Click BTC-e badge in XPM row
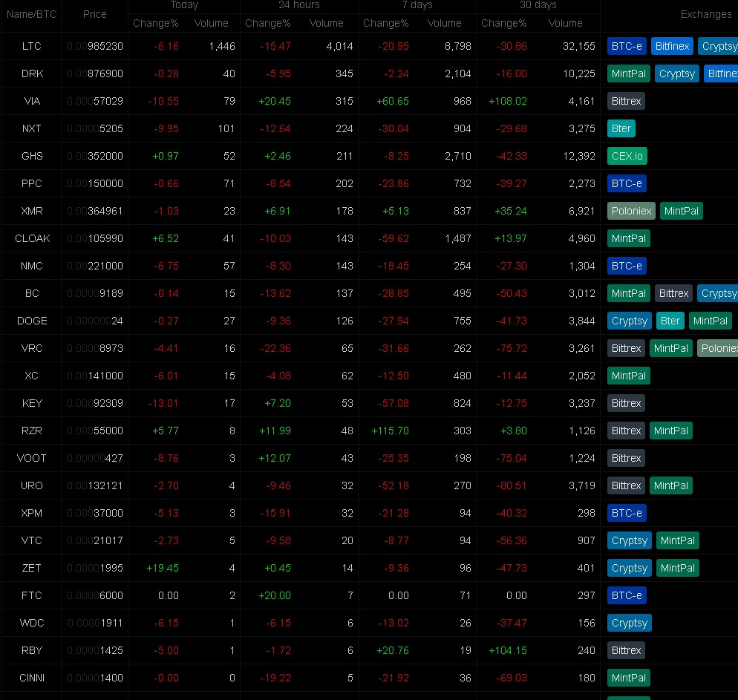This screenshot has width=738, height=700. click(627, 513)
